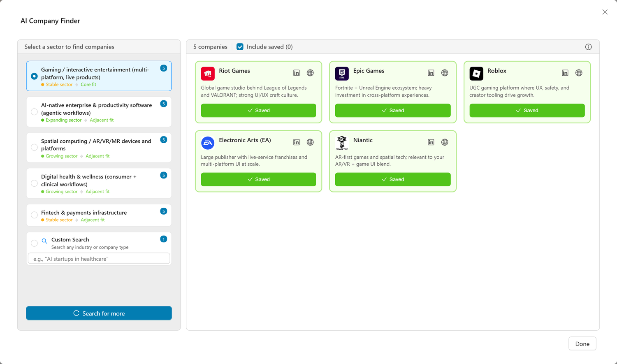Click the Niantic company name
The height and width of the screenshot is (364, 617).
point(363,140)
